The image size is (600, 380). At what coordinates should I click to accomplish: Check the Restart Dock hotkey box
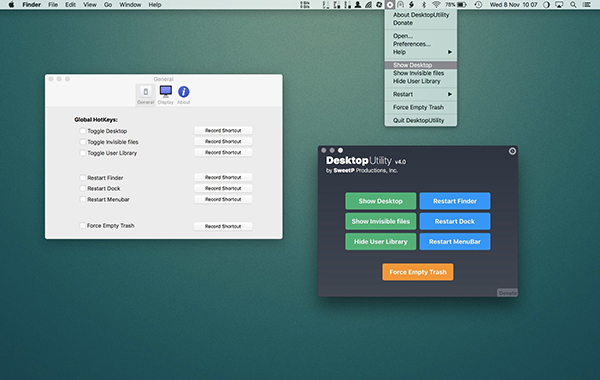pos(83,188)
